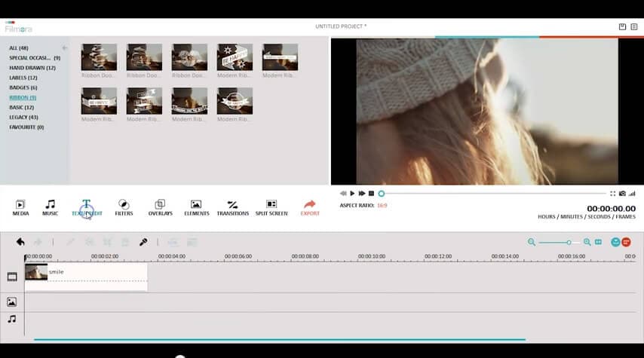The image size is (644, 358).
Task: Click the zoom-to-fit timeline icon
Action: click(599, 242)
